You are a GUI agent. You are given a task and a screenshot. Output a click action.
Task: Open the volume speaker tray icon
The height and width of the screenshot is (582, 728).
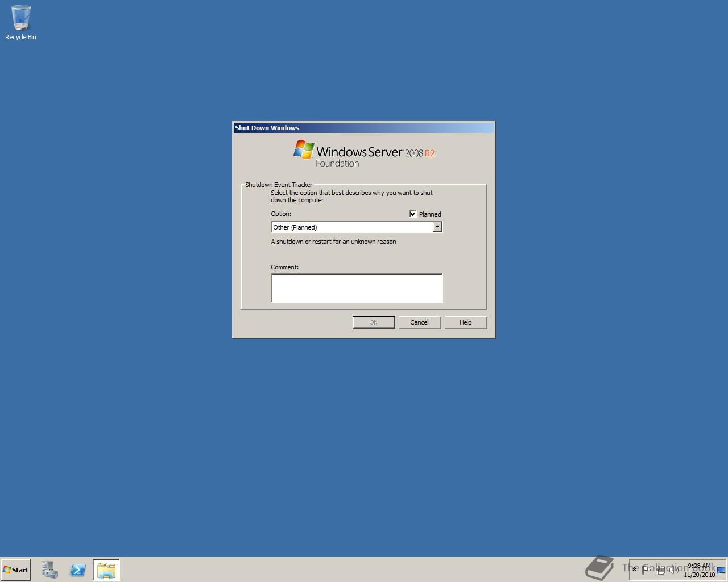tap(673, 569)
